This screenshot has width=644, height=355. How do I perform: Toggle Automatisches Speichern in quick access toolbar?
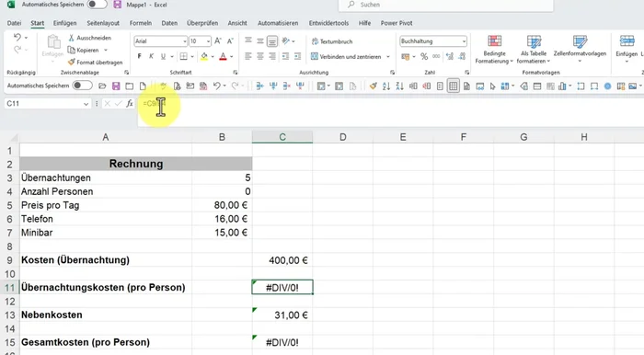pos(82,86)
